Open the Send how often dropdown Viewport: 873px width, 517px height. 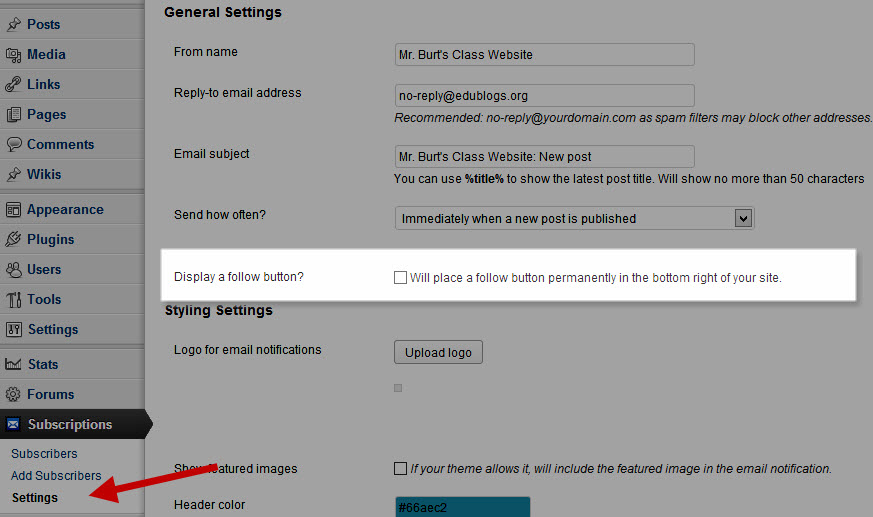(x=574, y=218)
